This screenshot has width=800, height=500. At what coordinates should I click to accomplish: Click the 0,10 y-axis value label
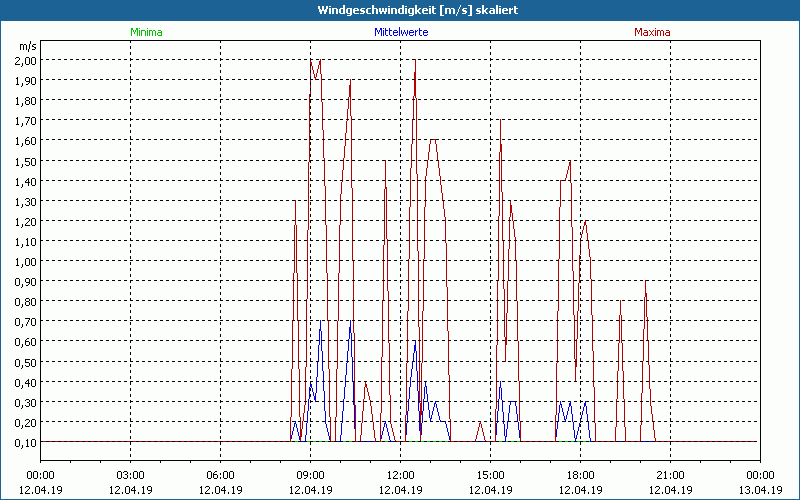25,442
